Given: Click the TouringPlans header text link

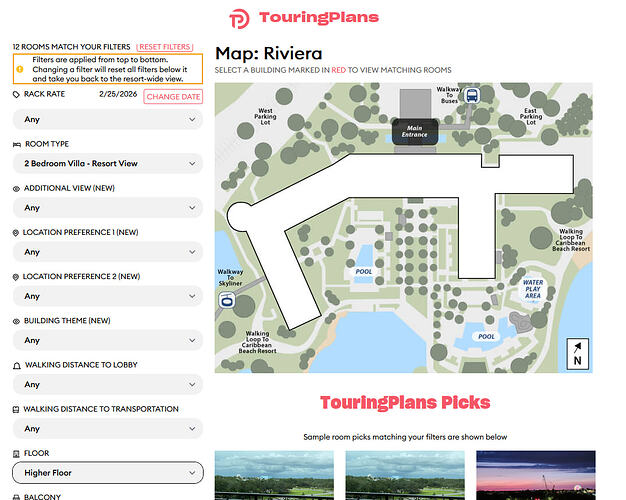Looking at the screenshot, I should tap(318, 18).
